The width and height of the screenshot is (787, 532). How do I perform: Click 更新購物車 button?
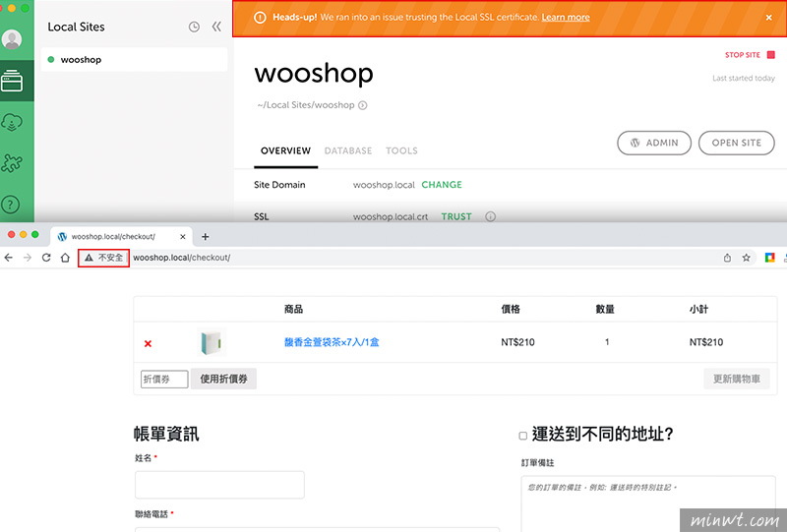click(x=736, y=379)
